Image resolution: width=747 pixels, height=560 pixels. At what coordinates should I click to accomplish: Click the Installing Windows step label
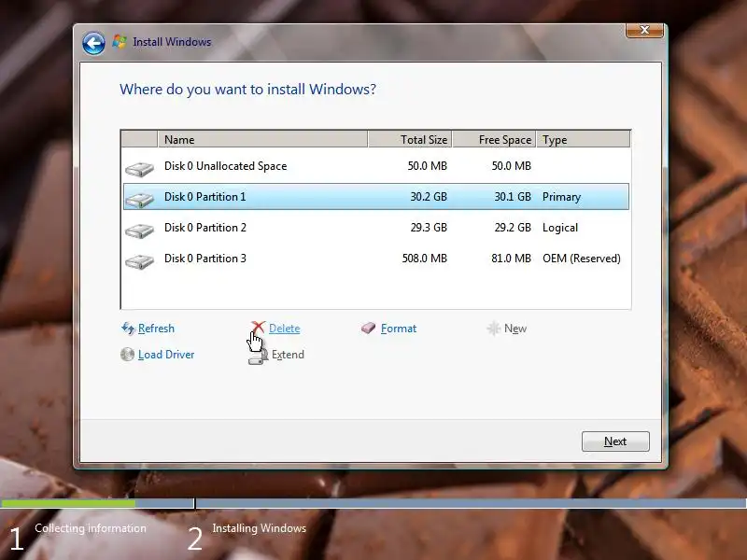[260, 528]
